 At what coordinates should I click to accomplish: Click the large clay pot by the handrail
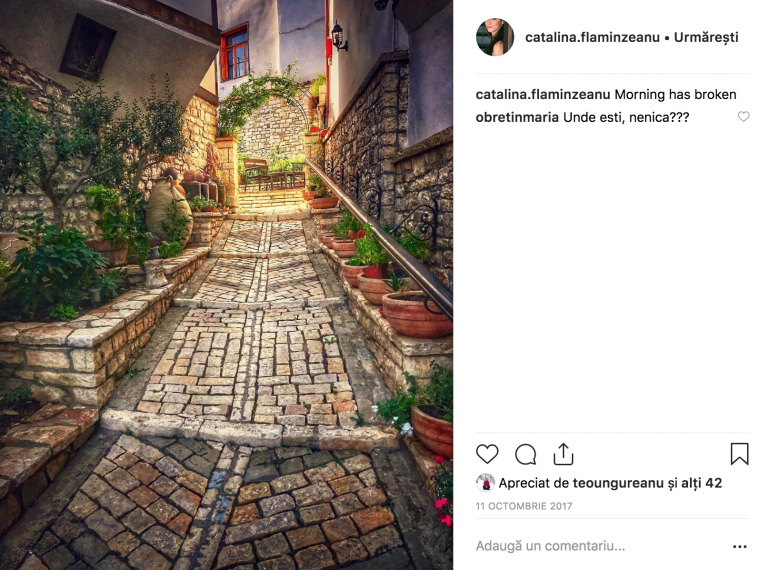tap(415, 315)
